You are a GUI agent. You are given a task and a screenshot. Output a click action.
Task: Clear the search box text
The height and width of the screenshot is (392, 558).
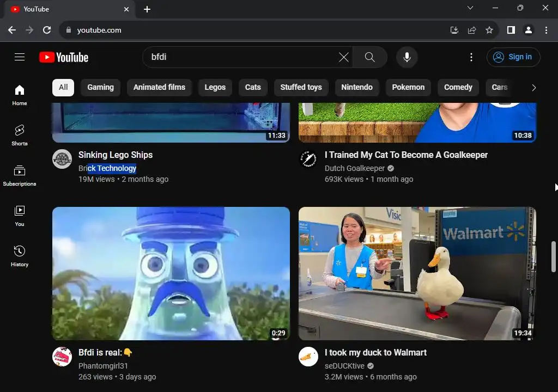[344, 57]
